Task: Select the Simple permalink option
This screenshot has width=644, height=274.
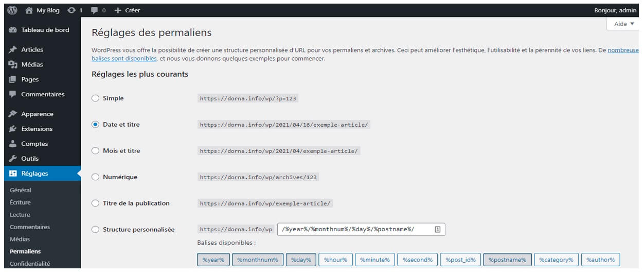Action: 95,98
